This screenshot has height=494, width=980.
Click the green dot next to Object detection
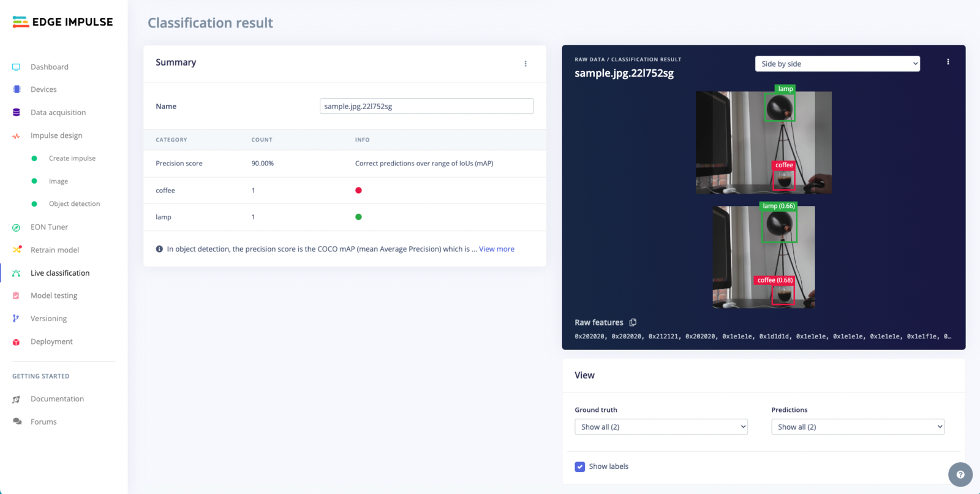tap(34, 204)
